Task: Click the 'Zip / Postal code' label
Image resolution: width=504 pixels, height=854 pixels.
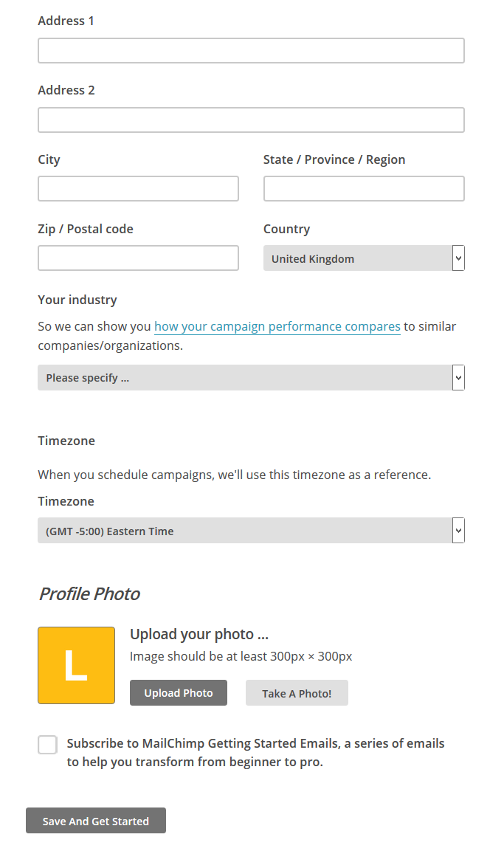Action: (x=86, y=229)
